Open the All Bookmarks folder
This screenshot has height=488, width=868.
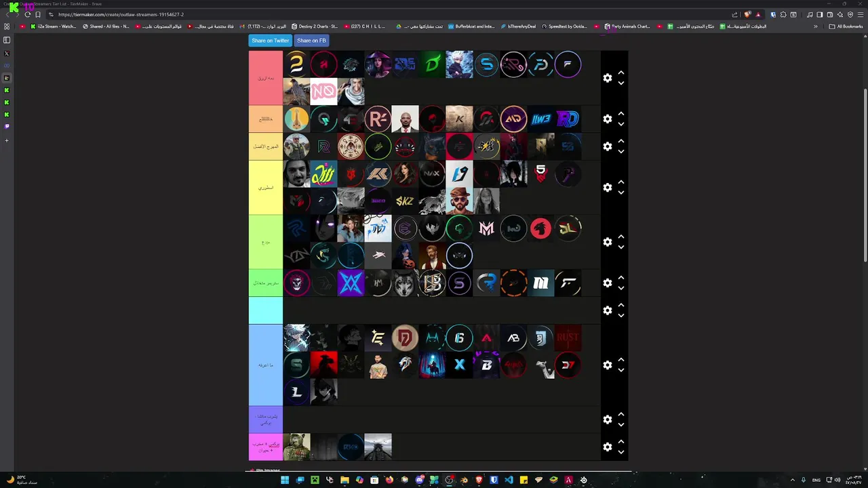pyautogui.click(x=846, y=26)
